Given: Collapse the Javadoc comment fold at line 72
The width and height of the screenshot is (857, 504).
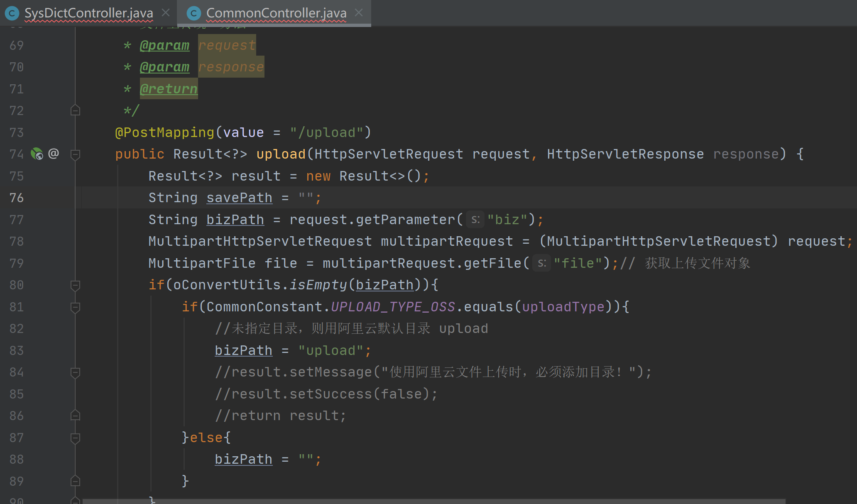Looking at the screenshot, I should coord(75,110).
